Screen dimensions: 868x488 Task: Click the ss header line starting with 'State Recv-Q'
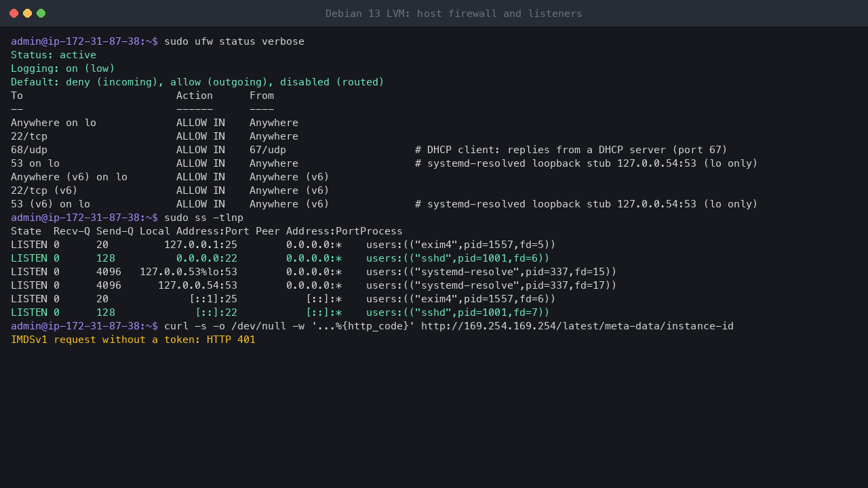point(207,231)
